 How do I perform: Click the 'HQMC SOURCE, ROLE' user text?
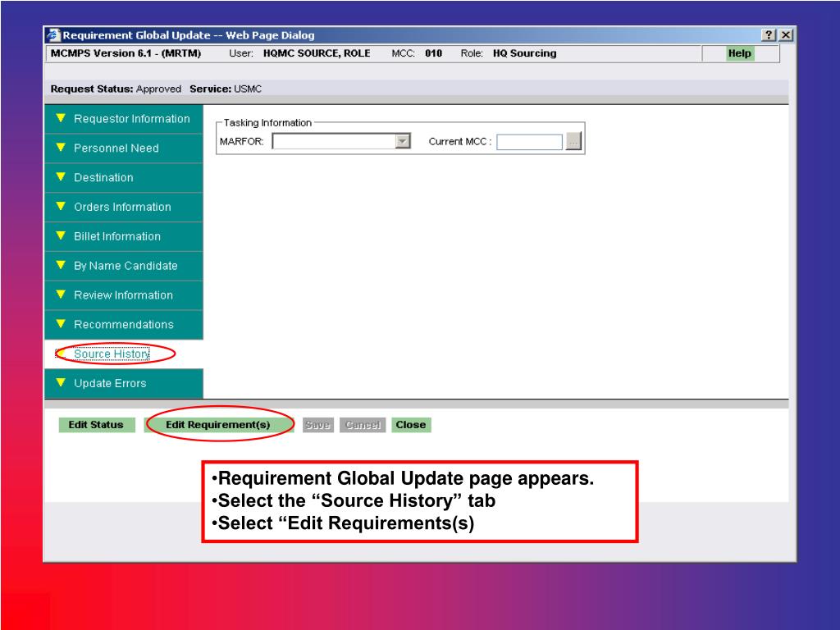pyautogui.click(x=317, y=53)
